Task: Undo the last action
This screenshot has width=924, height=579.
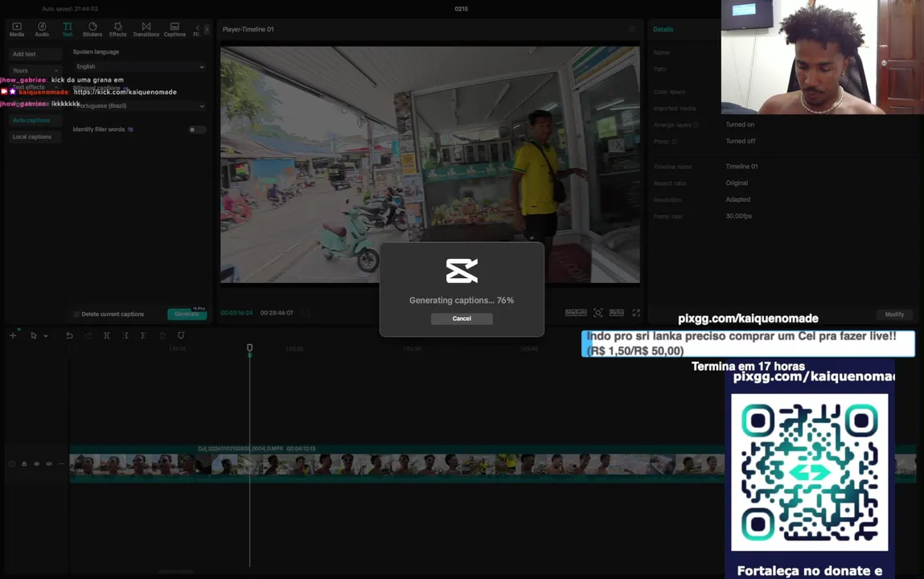Action: click(x=69, y=335)
